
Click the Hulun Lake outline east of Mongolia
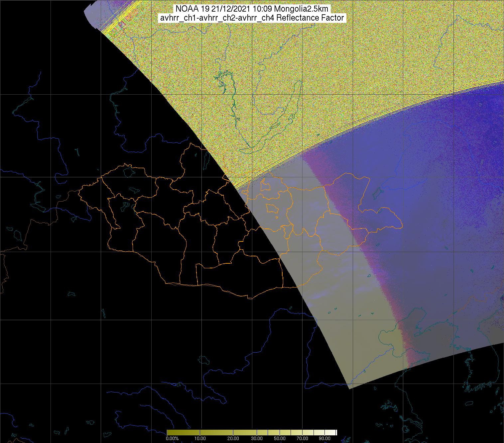coord(377,192)
